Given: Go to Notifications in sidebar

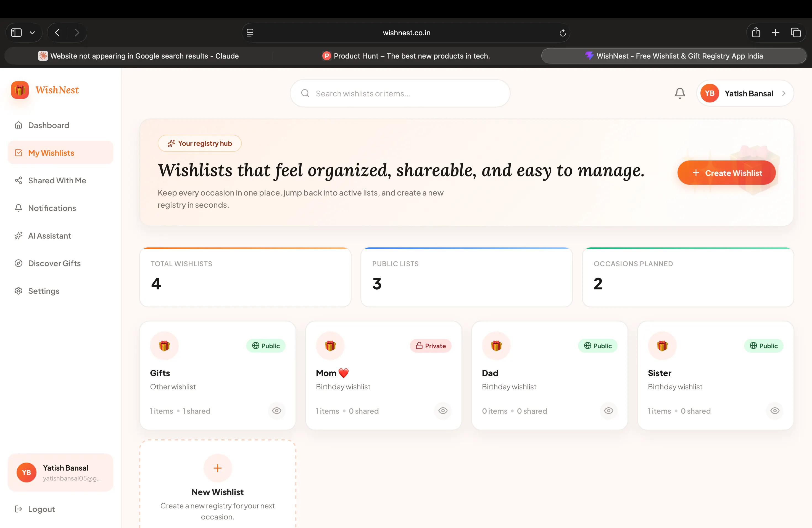Looking at the screenshot, I should click(60, 208).
